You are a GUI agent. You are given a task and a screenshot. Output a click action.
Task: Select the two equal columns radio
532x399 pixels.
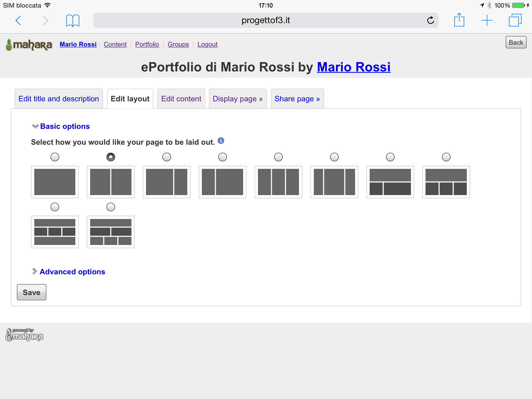click(x=111, y=157)
